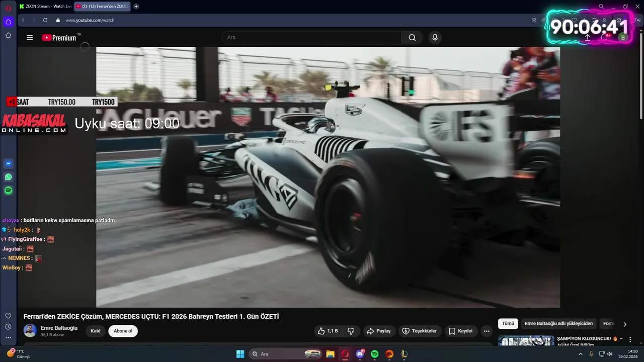
Task: Share the video via Paylaş
Action: (379, 331)
